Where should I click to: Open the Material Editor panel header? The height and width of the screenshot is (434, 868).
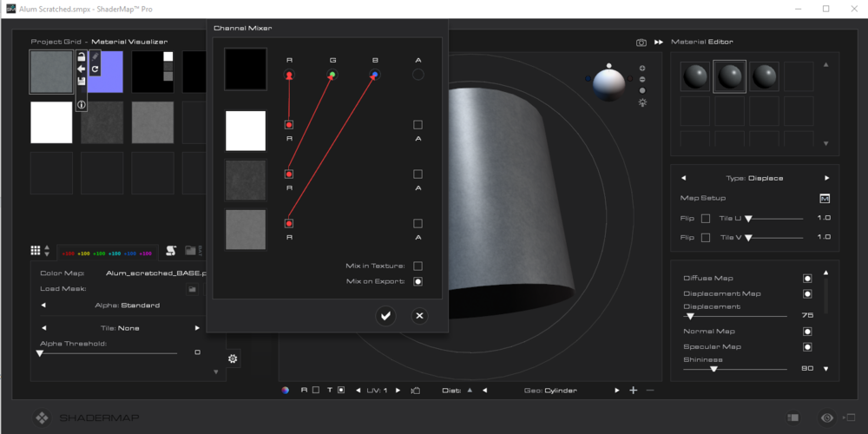tap(702, 42)
